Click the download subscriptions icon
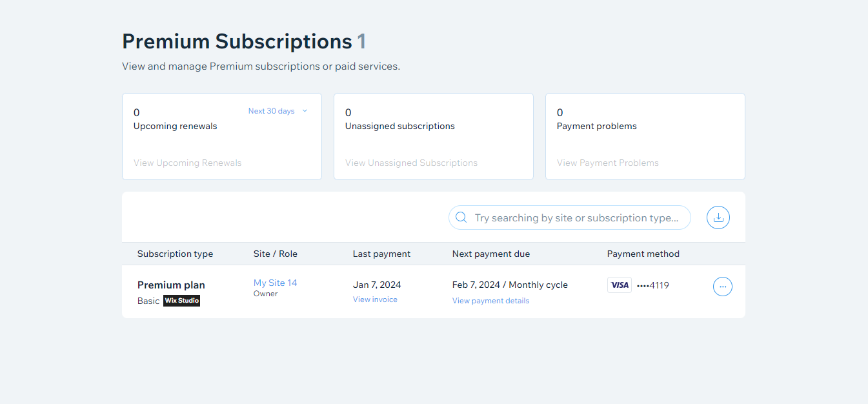Viewport: 868px width, 404px height. point(718,217)
